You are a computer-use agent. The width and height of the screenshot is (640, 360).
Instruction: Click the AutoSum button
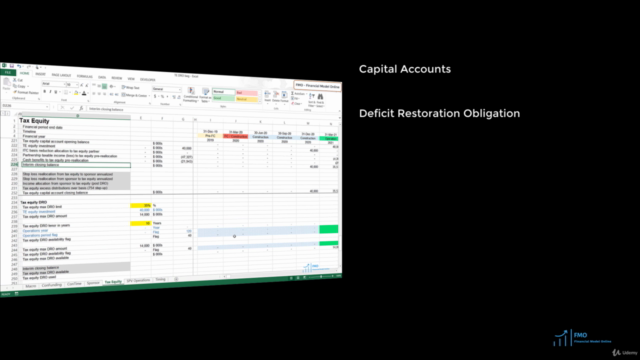(298, 93)
